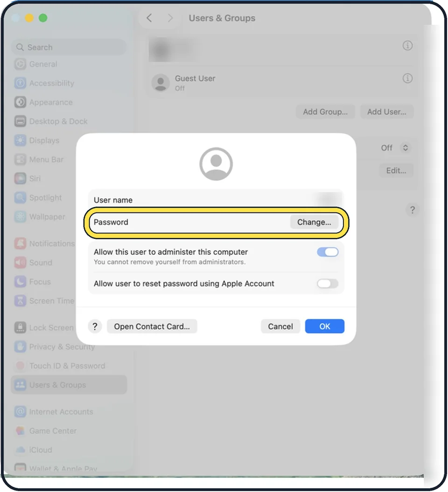Click the Siri icon in sidebar

tap(20, 178)
